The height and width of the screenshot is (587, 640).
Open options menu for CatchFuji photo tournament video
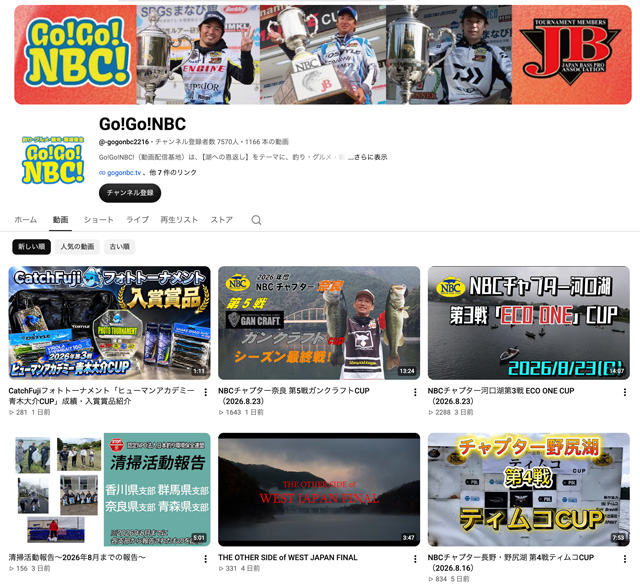pyautogui.click(x=205, y=392)
